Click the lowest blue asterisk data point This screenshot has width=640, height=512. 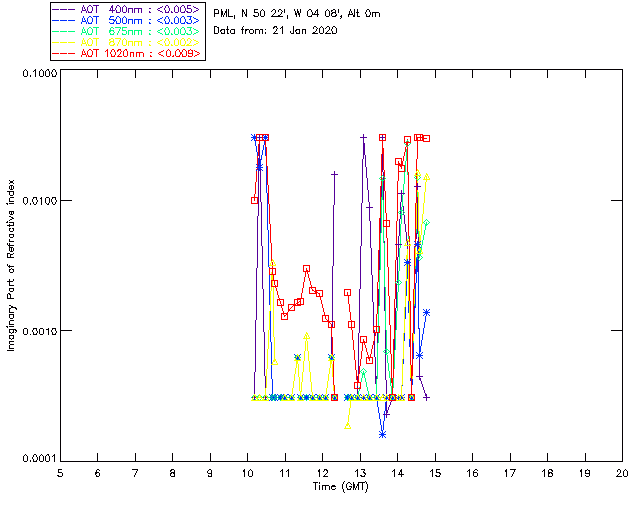[382, 434]
